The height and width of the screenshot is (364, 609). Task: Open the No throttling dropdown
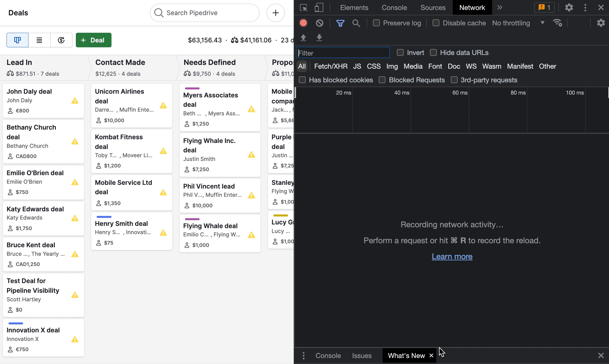coord(518,23)
